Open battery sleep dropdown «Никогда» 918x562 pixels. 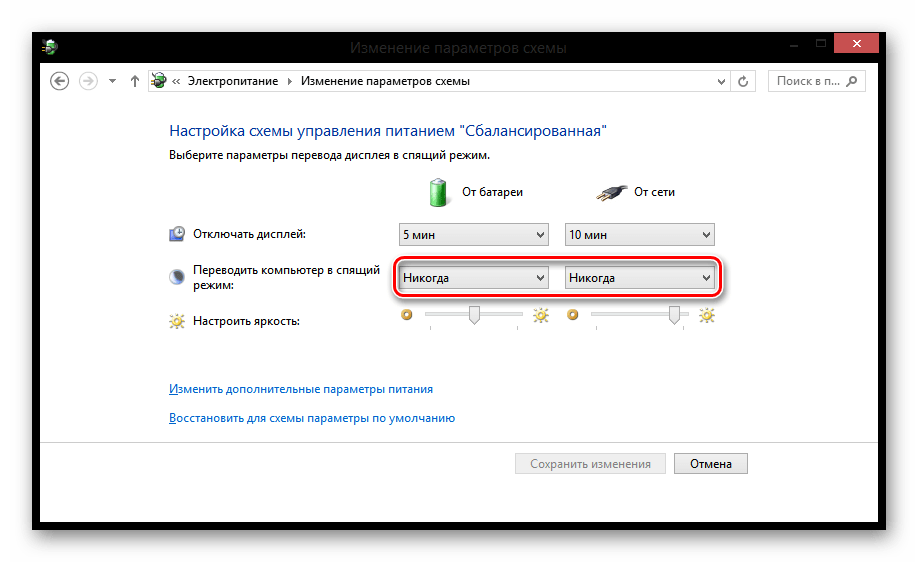tap(474, 278)
